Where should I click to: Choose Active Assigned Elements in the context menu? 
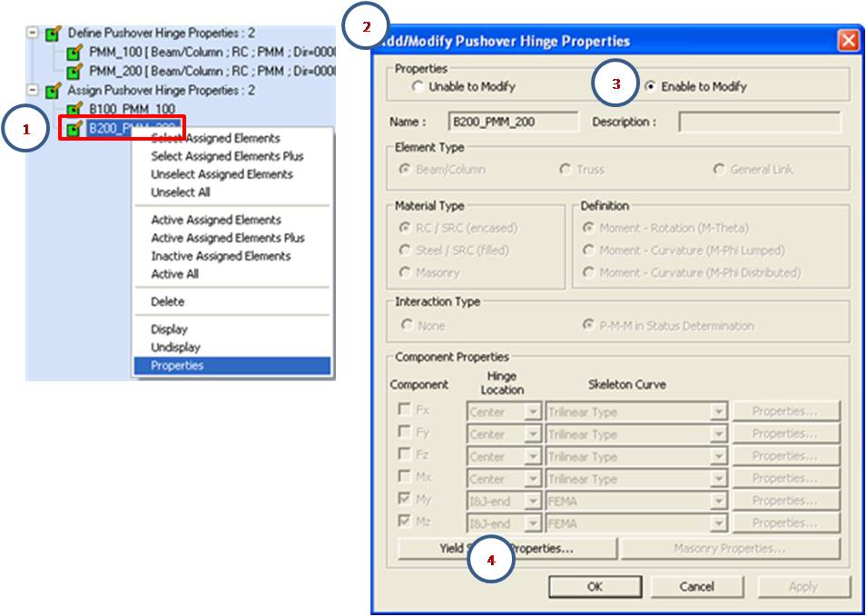click(216, 220)
